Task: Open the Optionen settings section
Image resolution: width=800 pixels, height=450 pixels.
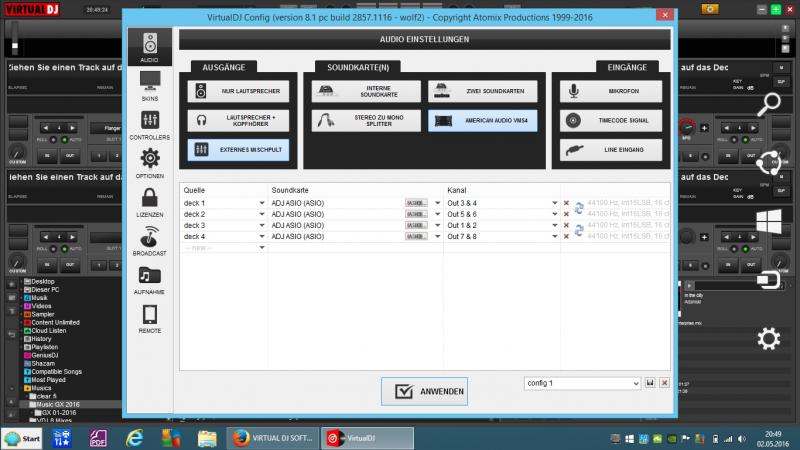Action: 149,163
